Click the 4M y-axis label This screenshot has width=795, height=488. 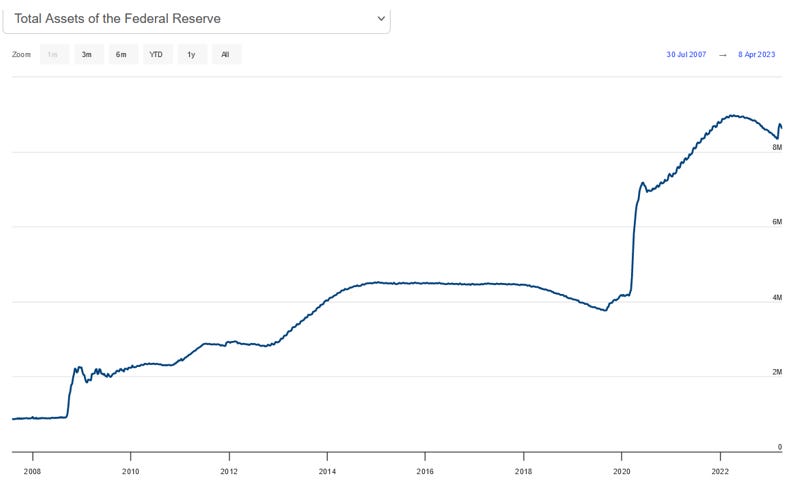[x=777, y=297]
